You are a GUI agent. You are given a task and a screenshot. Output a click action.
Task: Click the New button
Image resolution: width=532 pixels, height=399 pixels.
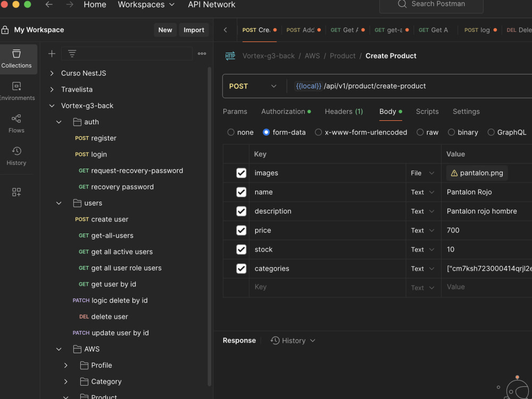click(x=165, y=30)
